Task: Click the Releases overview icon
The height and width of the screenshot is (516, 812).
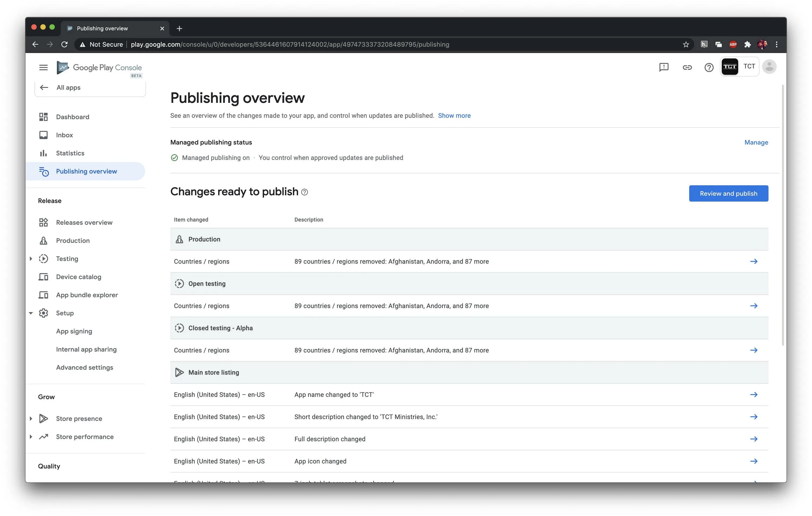Action: click(x=43, y=222)
